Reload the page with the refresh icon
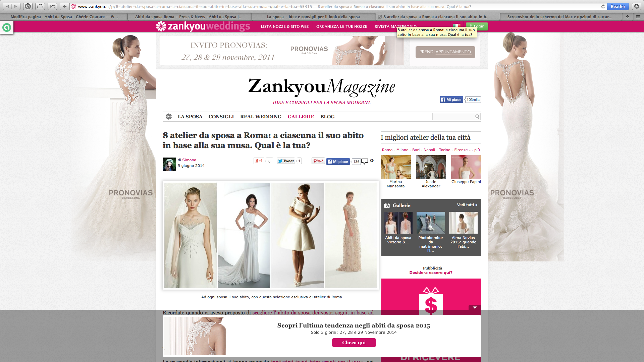 pyautogui.click(x=603, y=6)
